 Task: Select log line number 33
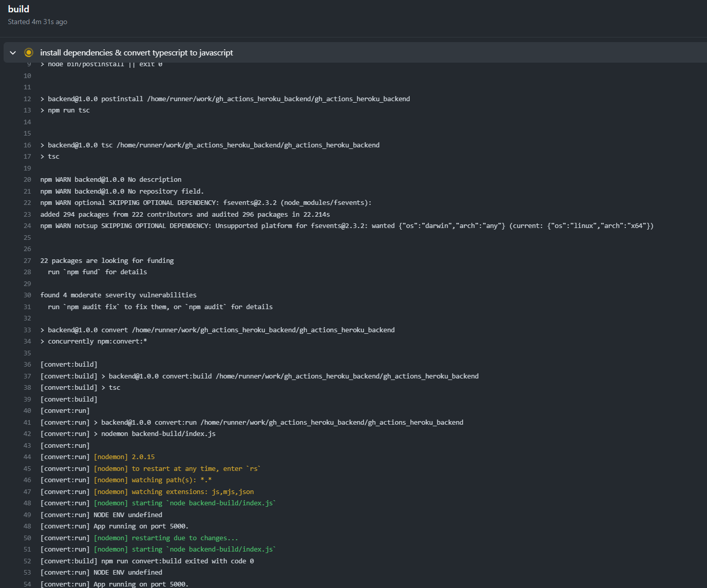(27, 330)
